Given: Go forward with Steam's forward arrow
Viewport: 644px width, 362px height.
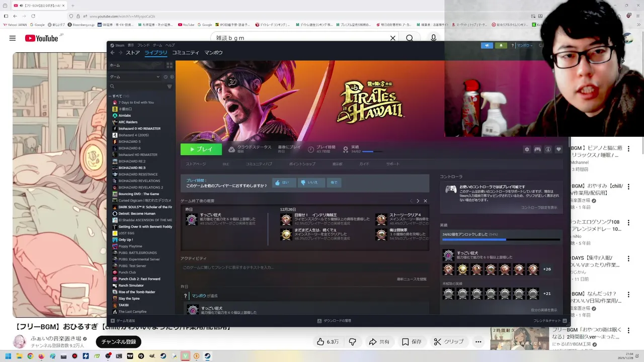Looking at the screenshot, I should 120,53.
